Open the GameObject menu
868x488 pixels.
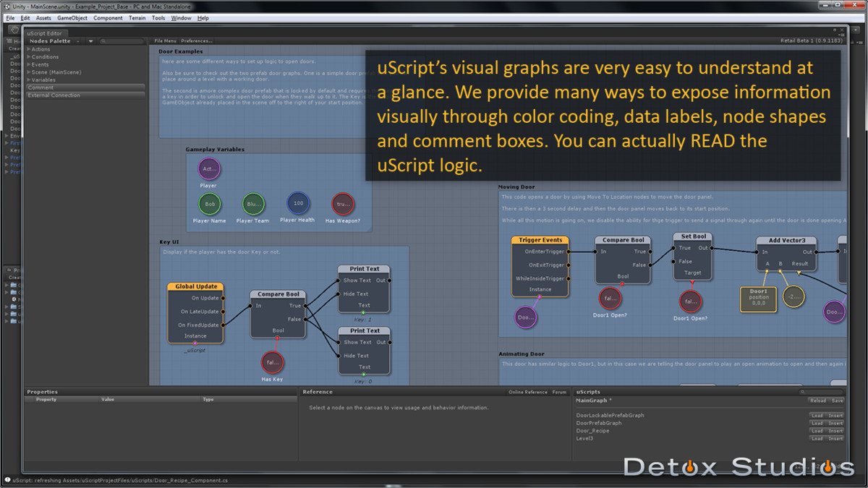coord(72,18)
